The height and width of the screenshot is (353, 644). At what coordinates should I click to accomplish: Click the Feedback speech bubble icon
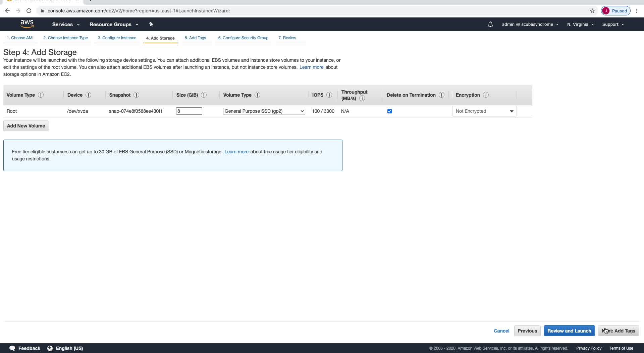pos(12,348)
